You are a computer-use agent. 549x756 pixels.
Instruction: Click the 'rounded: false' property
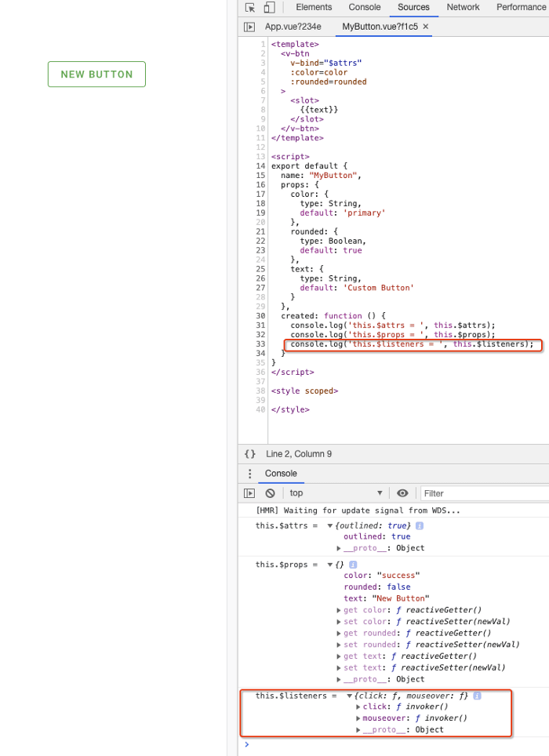(x=377, y=587)
